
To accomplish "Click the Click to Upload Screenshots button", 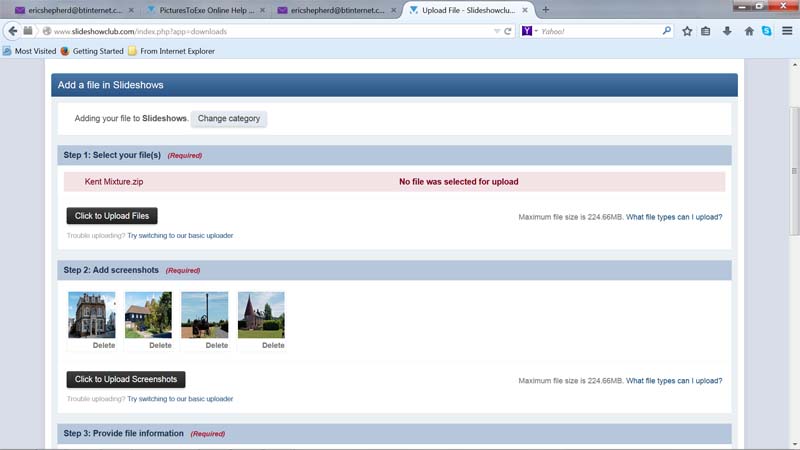I will tap(126, 379).
